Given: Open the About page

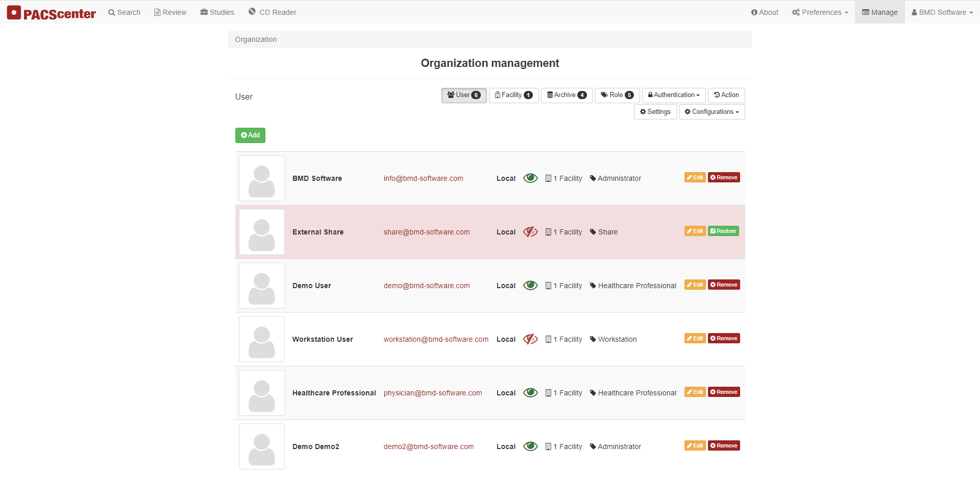Looking at the screenshot, I should (764, 12).
